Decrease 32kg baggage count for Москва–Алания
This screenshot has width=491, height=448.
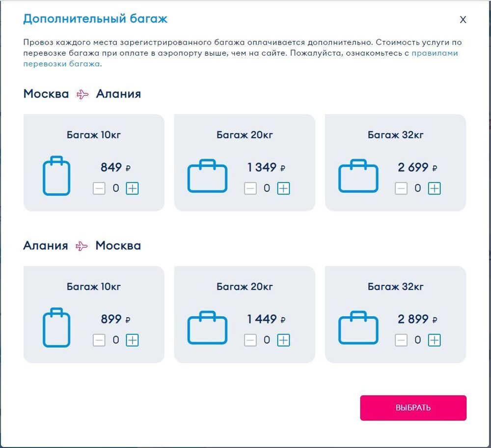(x=401, y=188)
